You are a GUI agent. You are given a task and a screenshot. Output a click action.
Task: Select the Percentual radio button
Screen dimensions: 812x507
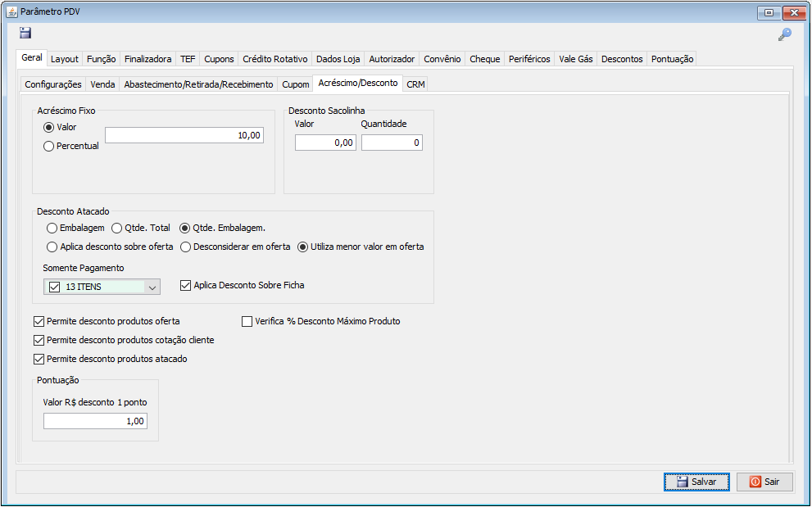coord(48,147)
